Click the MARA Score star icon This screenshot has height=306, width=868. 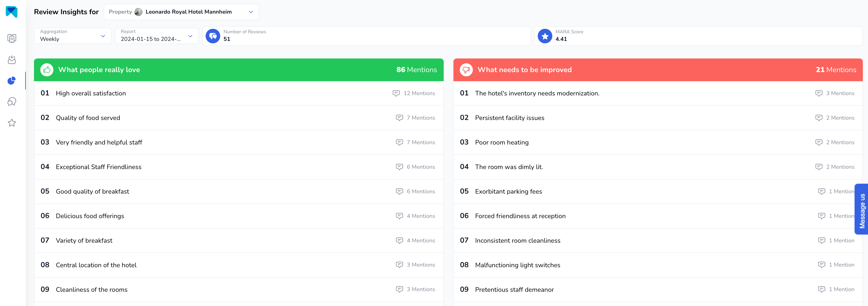click(x=545, y=36)
